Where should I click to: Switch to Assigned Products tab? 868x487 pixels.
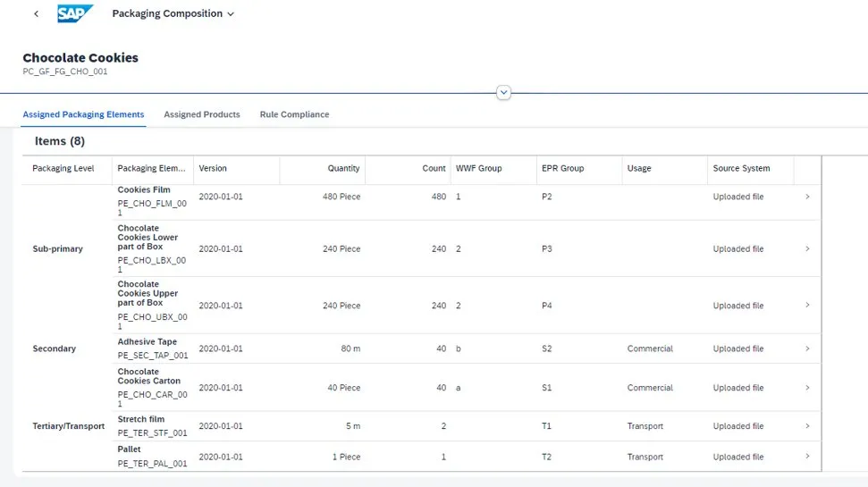201,114
